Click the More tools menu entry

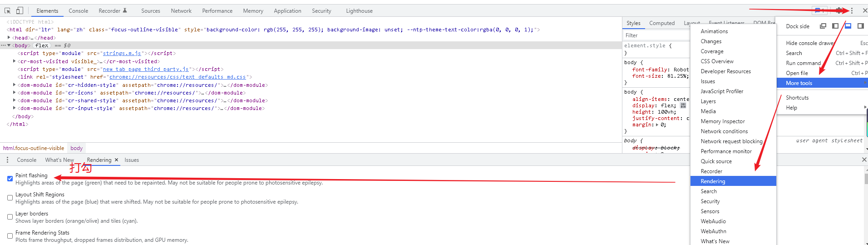[823, 83]
